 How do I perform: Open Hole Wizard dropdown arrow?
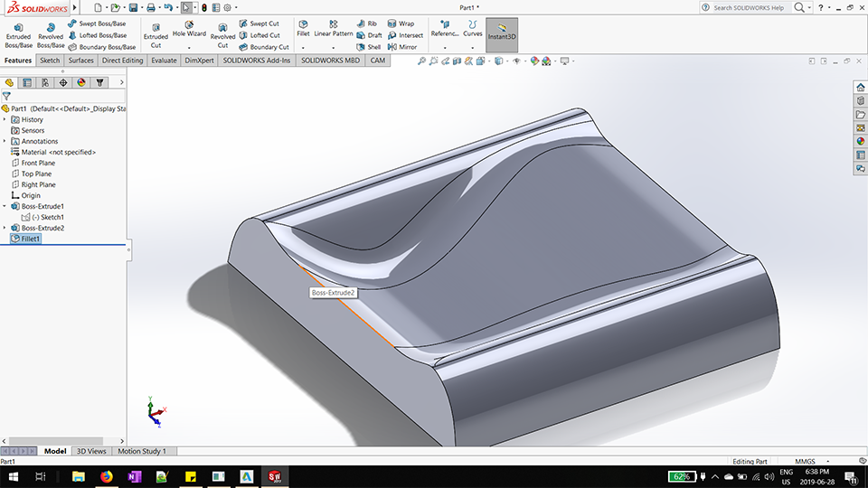(189, 48)
